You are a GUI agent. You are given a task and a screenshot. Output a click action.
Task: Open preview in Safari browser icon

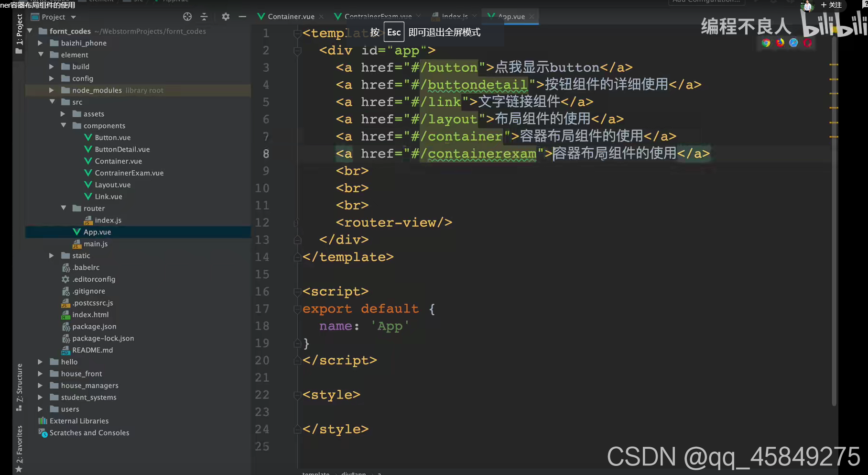click(793, 43)
